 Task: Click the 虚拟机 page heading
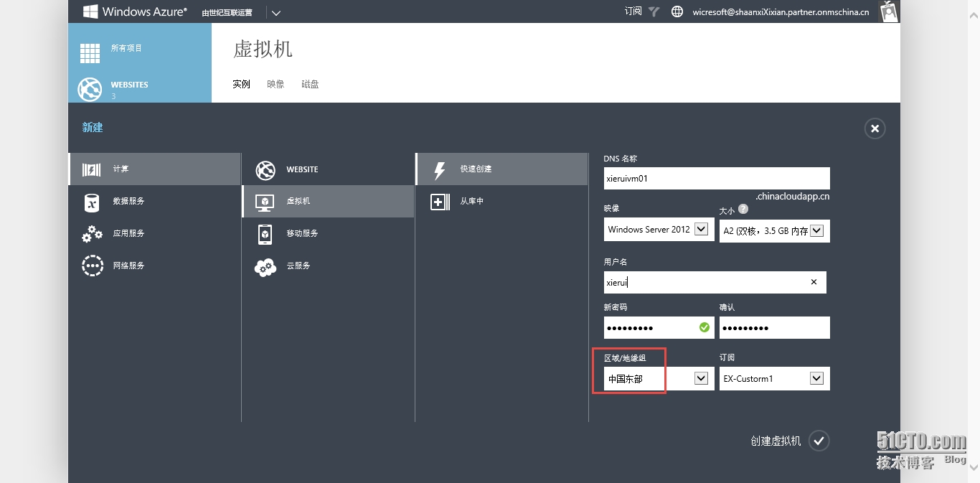point(263,49)
